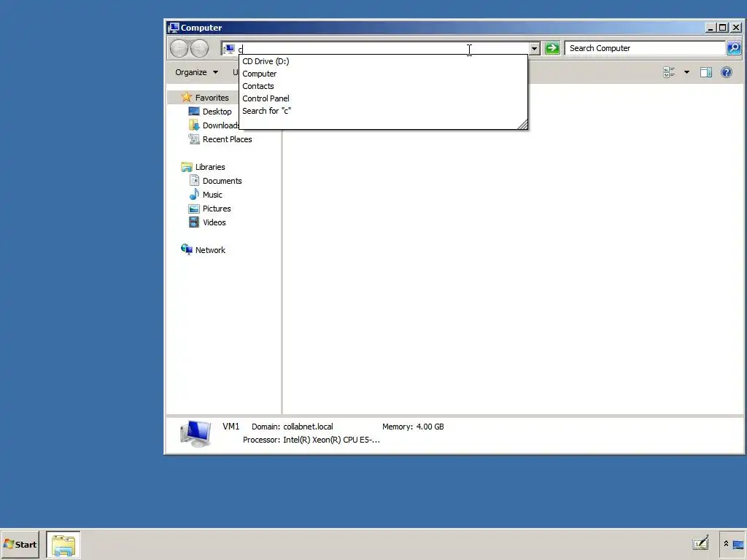Open the Help question mark icon

click(x=727, y=72)
